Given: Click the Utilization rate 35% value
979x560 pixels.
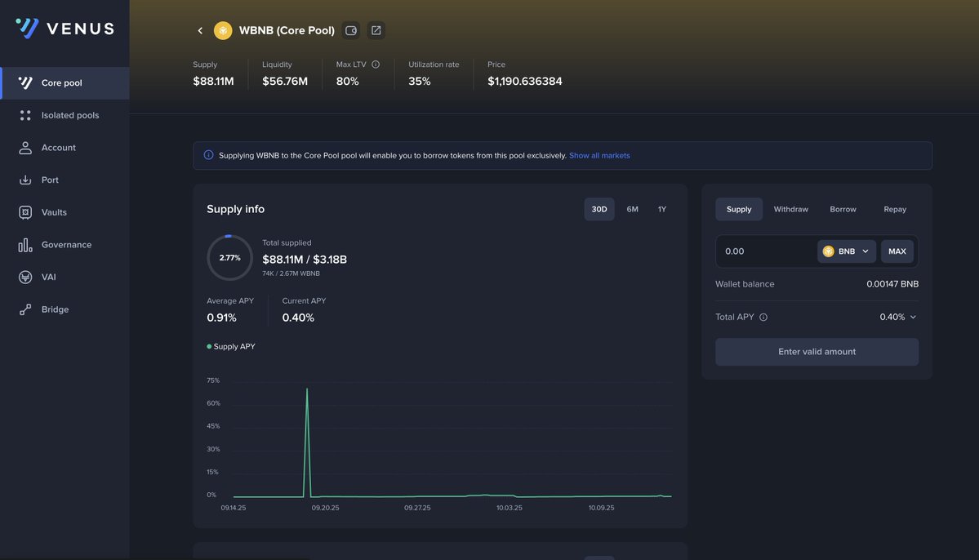Looking at the screenshot, I should (420, 81).
